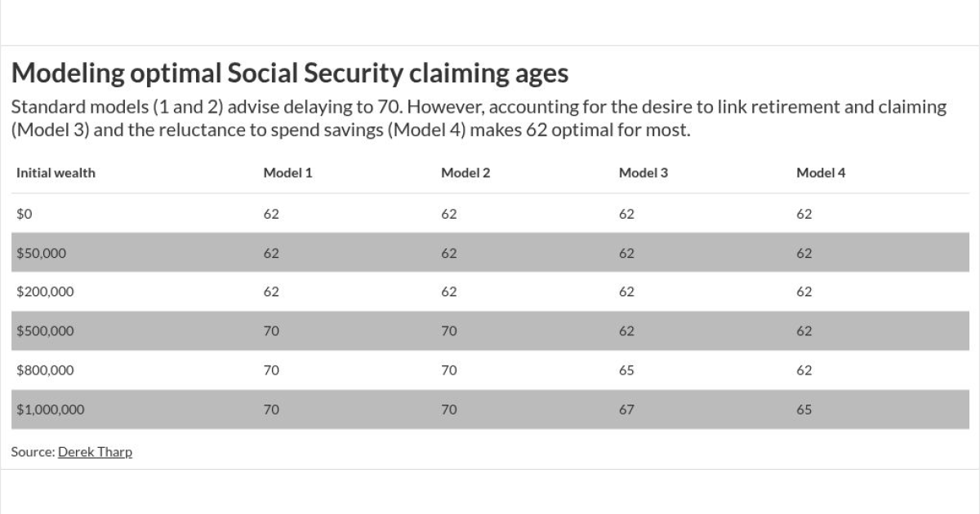Select Model 1 value 70 in $500,000 row

271,331
